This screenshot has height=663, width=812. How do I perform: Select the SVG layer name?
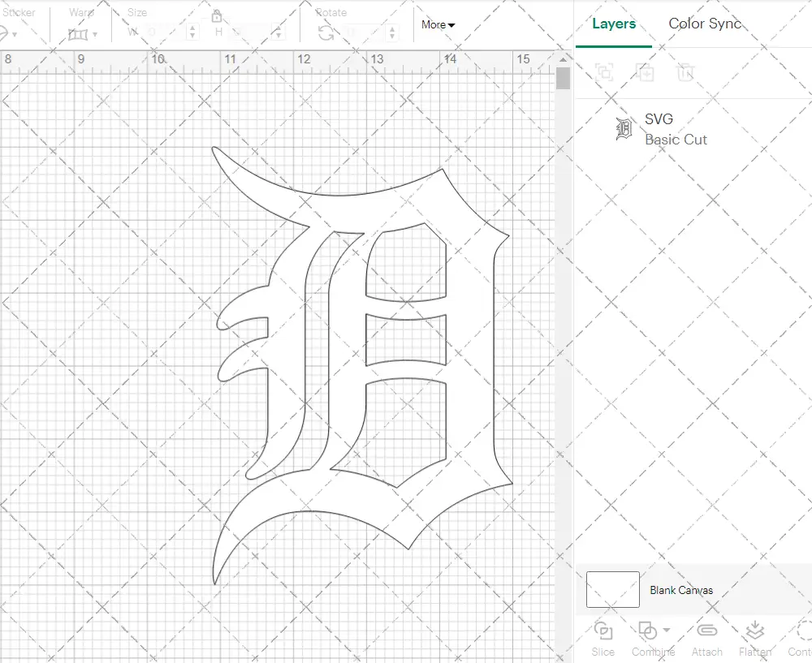(x=659, y=119)
